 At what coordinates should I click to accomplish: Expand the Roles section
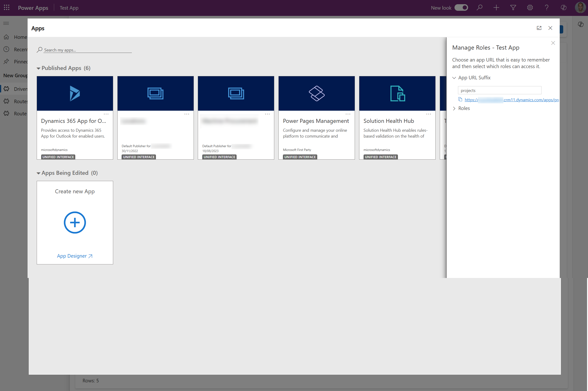pos(455,108)
